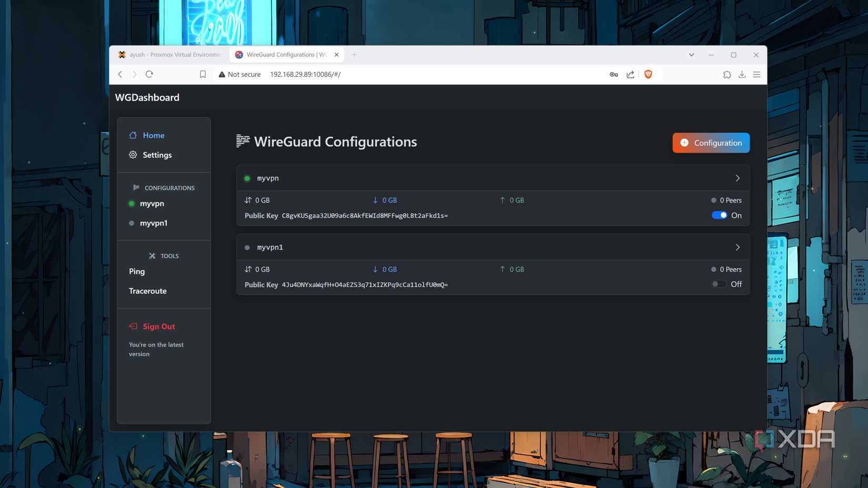Click the Configuration button to add new config
This screenshot has width=868, height=488.
[x=711, y=143]
